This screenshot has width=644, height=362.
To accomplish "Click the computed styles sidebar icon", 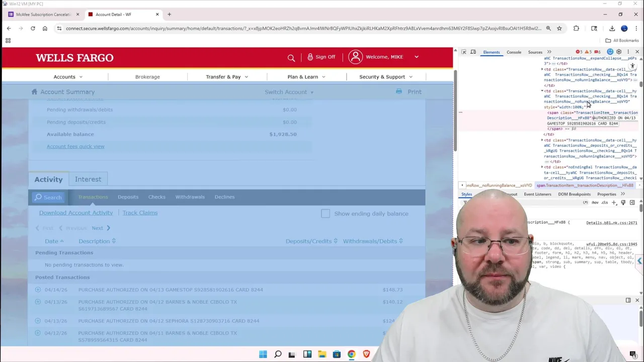I will pyautogui.click(x=632, y=203).
